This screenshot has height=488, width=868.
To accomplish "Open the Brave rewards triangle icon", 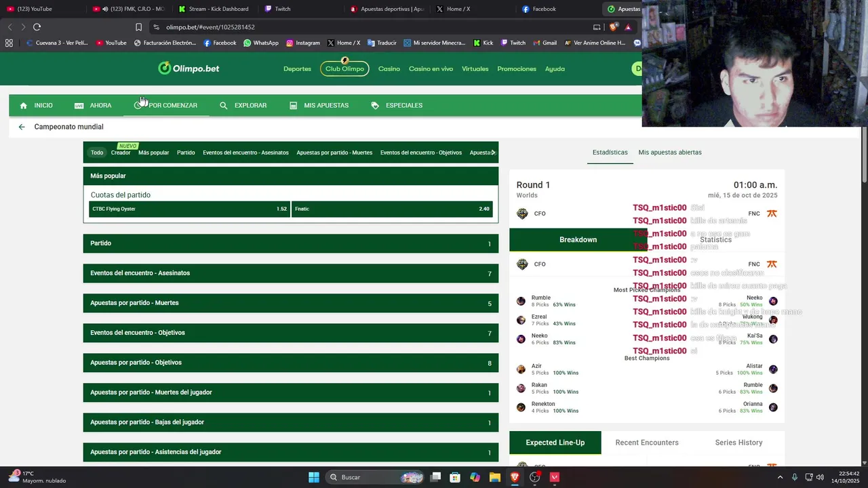I will [x=628, y=27].
